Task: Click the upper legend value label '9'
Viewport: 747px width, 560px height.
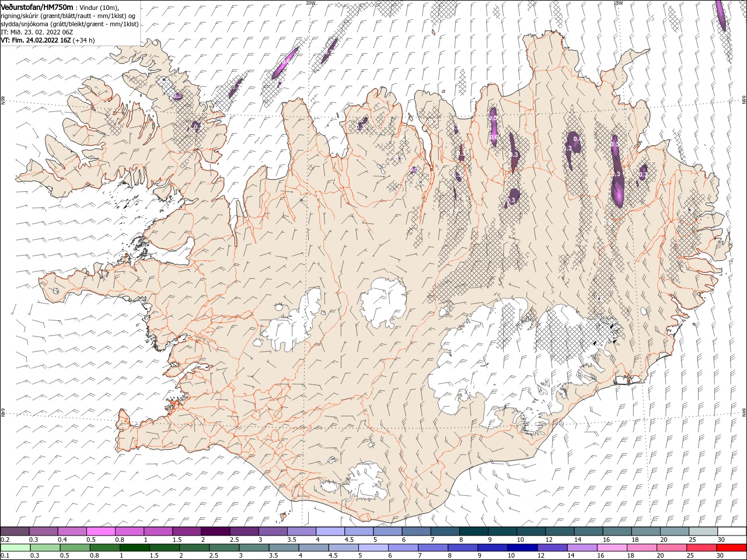Action: (x=490, y=540)
